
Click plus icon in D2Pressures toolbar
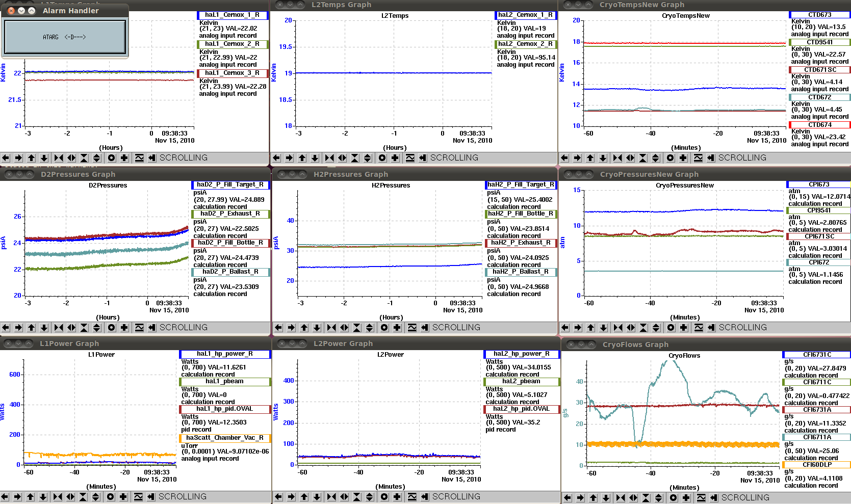click(124, 328)
